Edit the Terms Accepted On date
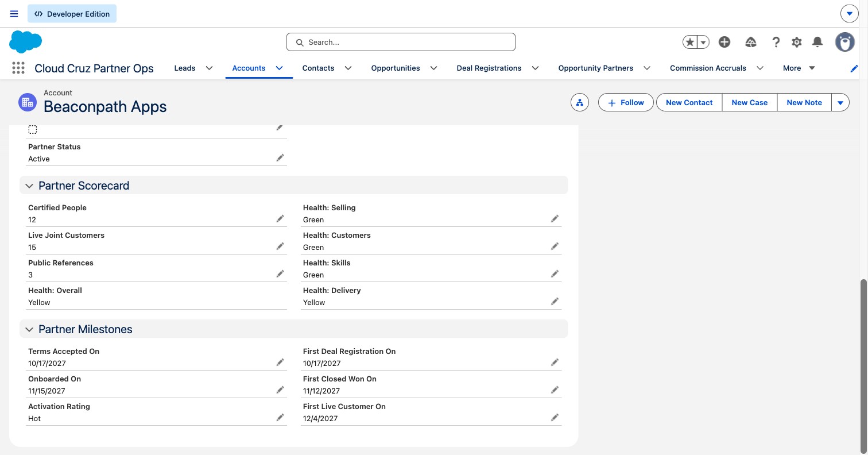Screen dimensions: 868x455 [x=280, y=363]
